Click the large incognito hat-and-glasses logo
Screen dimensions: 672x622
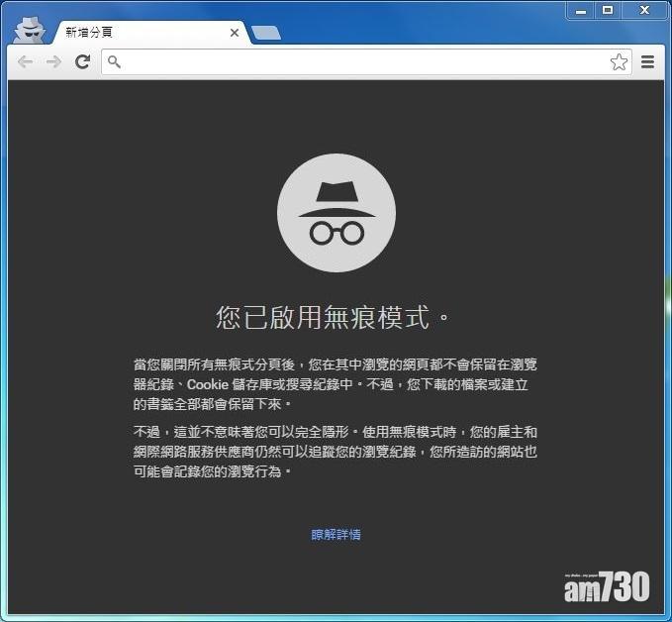[x=336, y=213]
